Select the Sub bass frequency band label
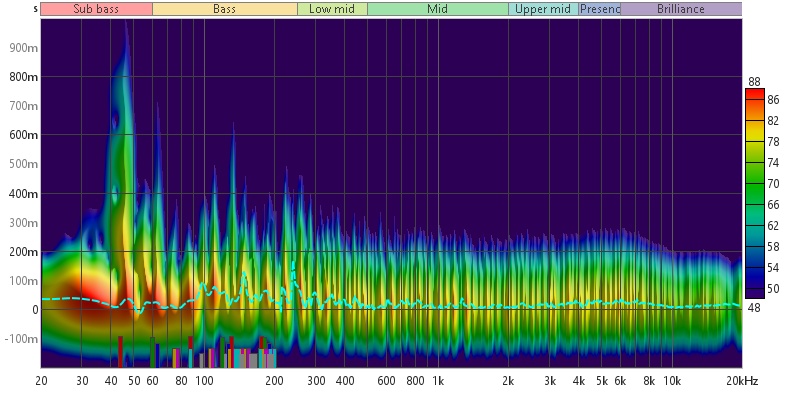This screenshot has width=800, height=393. pyautogui.click(x=96, y=9)
